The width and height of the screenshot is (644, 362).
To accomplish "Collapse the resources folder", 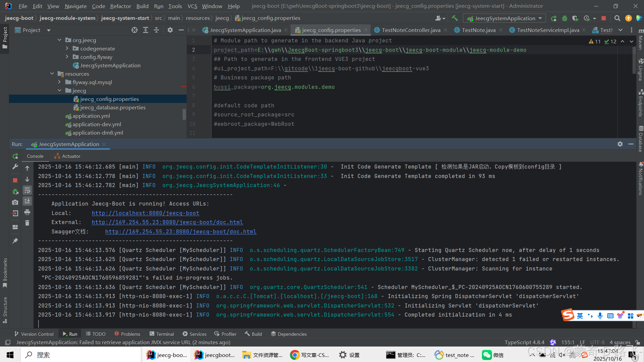I will [x=52, y=74].
